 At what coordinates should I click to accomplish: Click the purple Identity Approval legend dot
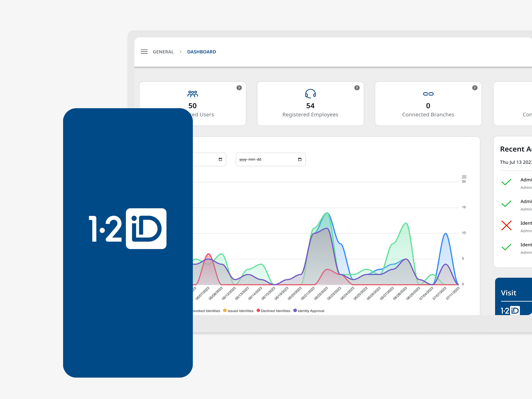pyautogui.click(x=295, y=311)
